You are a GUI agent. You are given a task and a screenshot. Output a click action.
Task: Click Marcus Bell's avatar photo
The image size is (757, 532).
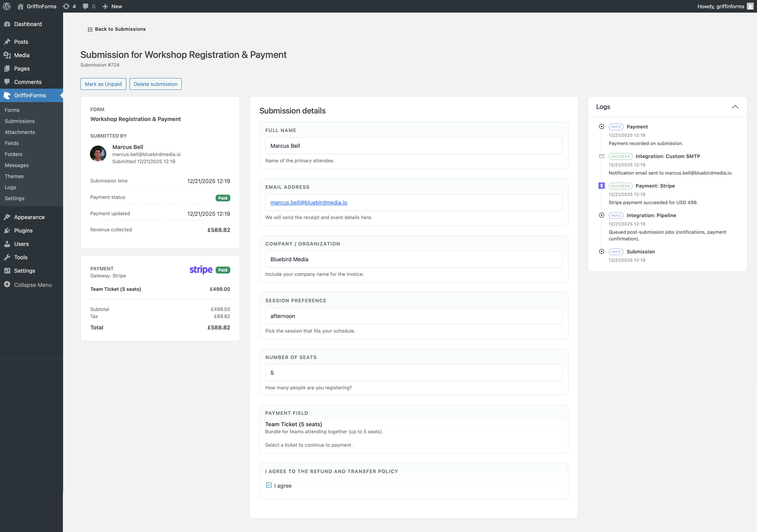pos(98,154)
